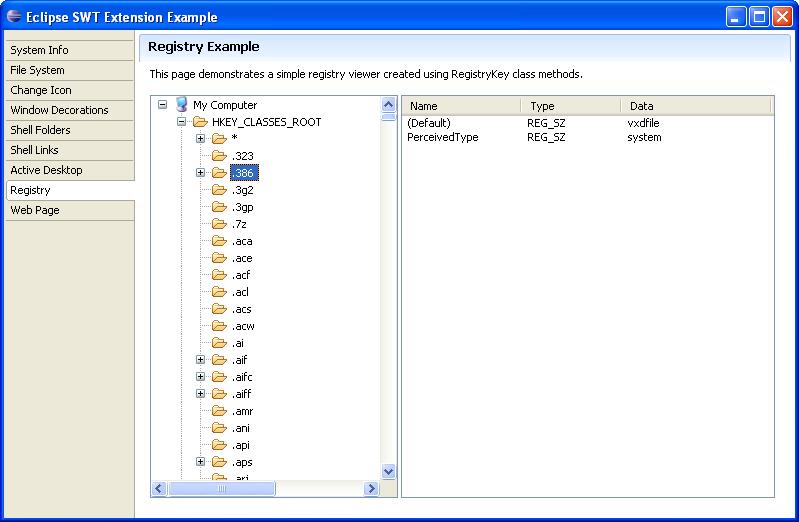This screenshot has width=799, height=522.
Task: Click horizontal scrollbar right arrow
Action: (x=371, y=488)
